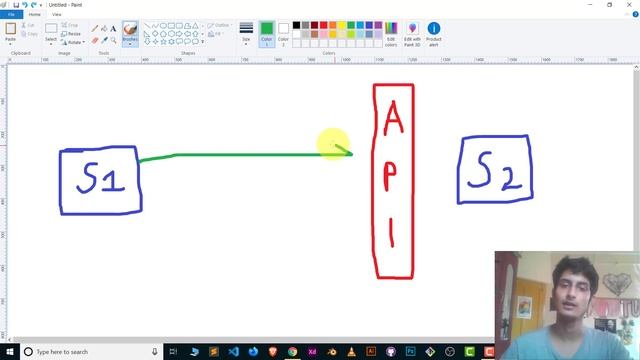Expand the Shapes gallery more arrow
640x360 pixels.
coord(202,42)
